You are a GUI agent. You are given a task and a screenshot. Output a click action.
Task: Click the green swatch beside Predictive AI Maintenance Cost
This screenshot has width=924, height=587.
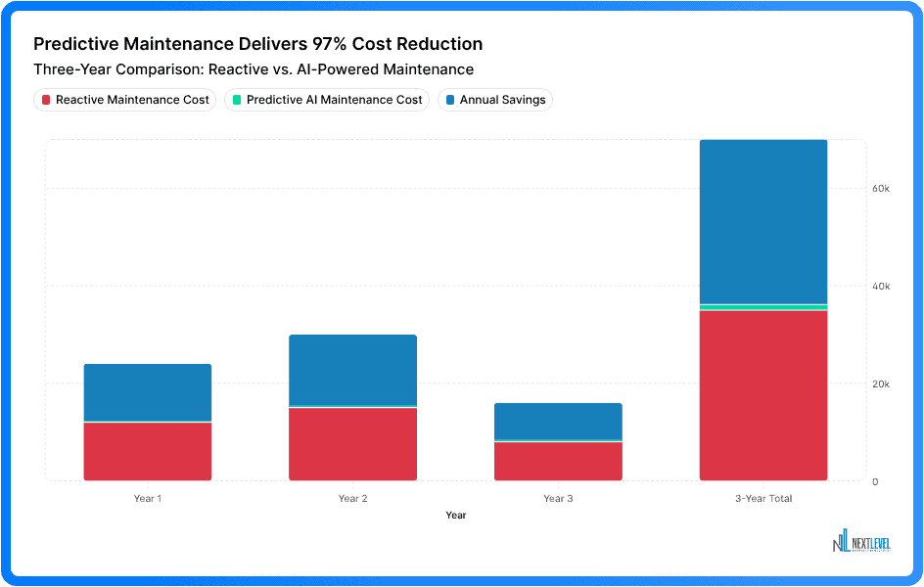(237, 100)
